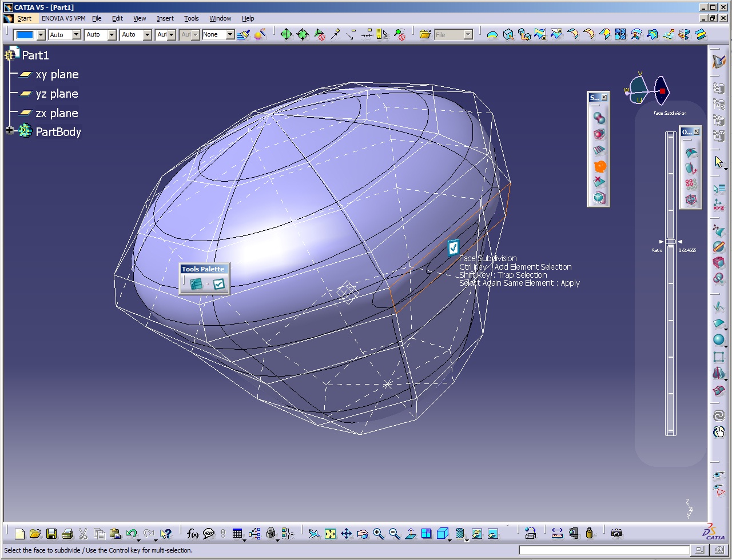
Task: Click the blue checkbox manipulator on the model
Action: tap(453, 247)
